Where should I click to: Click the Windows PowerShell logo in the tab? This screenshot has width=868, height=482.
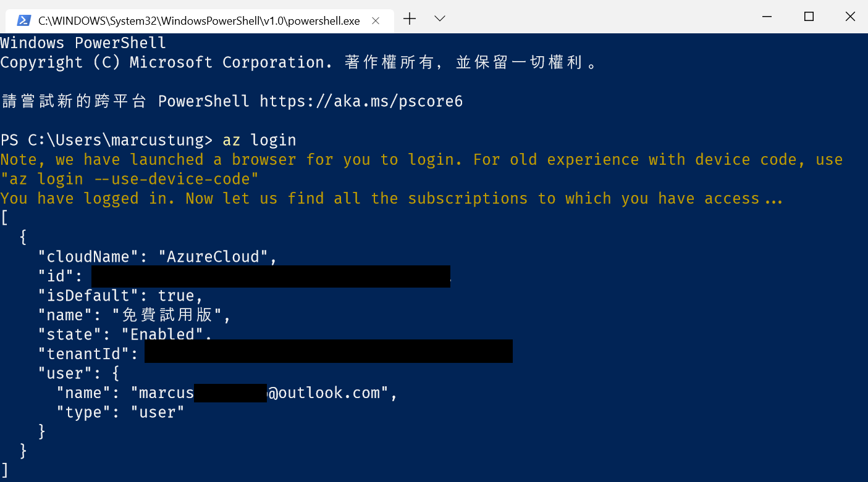[x=23, y=20]
